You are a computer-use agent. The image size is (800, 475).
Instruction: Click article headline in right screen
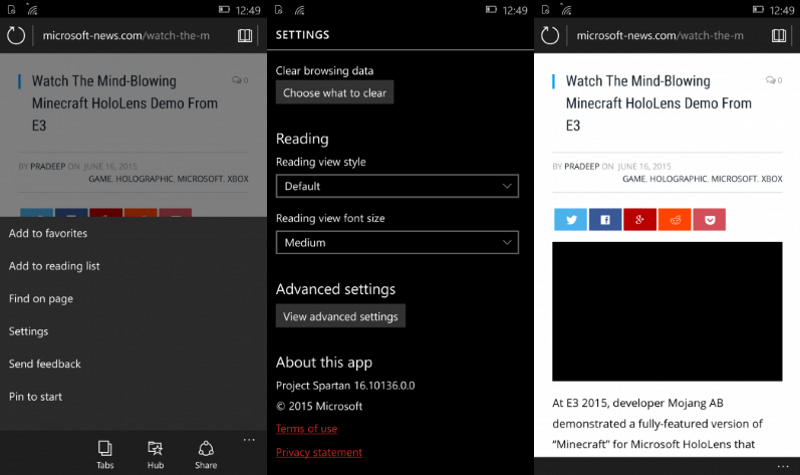(x=659, y=103)
